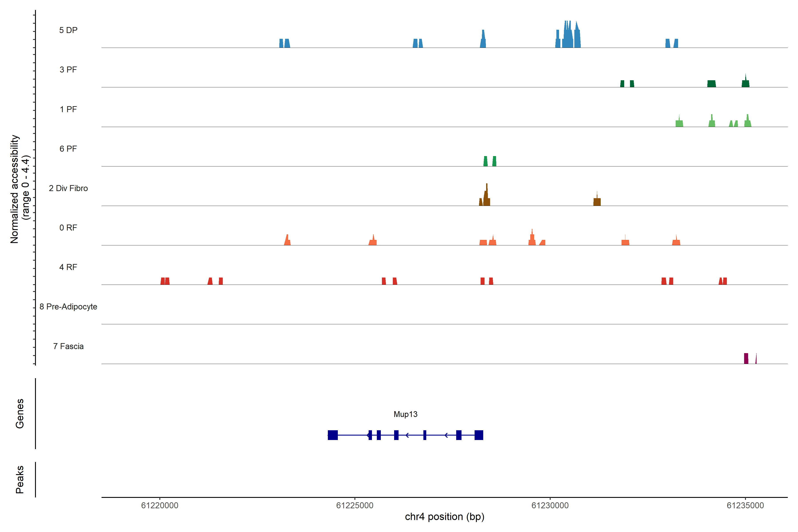Click the chr4 position (bp) axis title

tap(444, 517)
